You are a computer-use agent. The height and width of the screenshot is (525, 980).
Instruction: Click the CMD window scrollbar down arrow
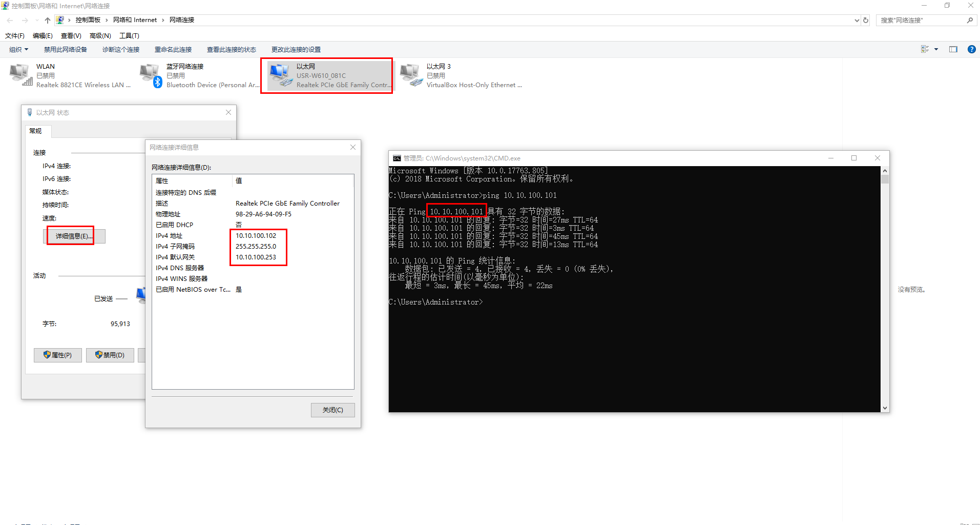click(x=885, y=408)
